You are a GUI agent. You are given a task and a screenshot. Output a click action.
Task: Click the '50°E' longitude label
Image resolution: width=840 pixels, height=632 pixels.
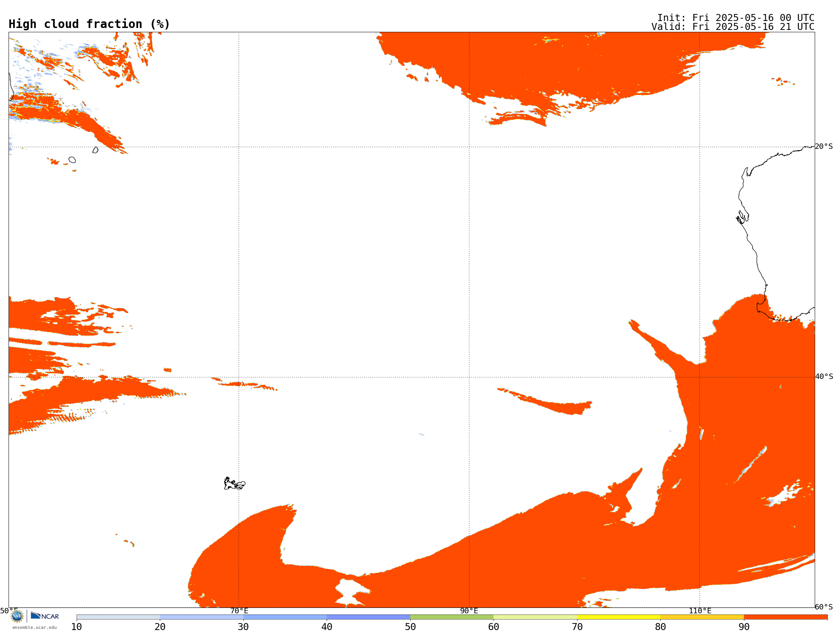(x=9, y=611)
